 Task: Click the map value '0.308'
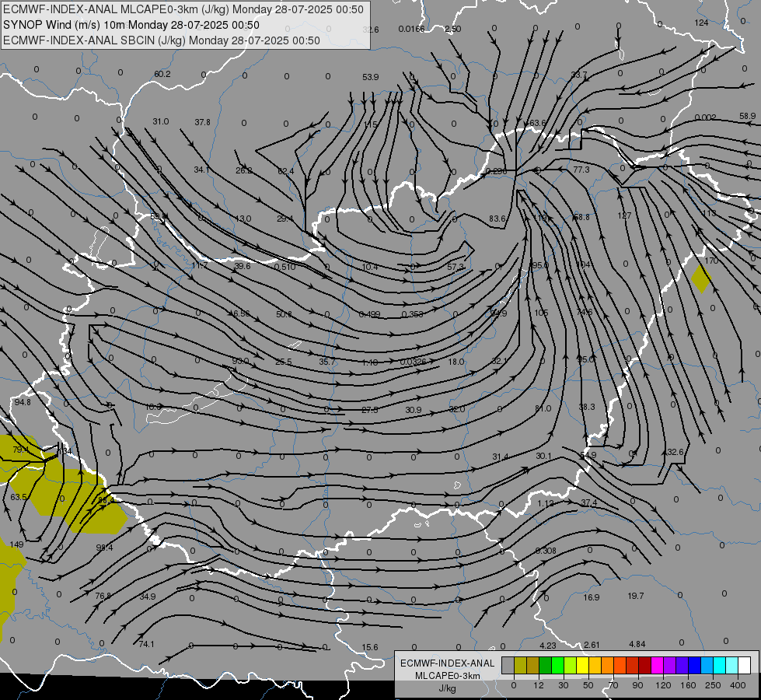pyautogui.click(x=546, y=551)
